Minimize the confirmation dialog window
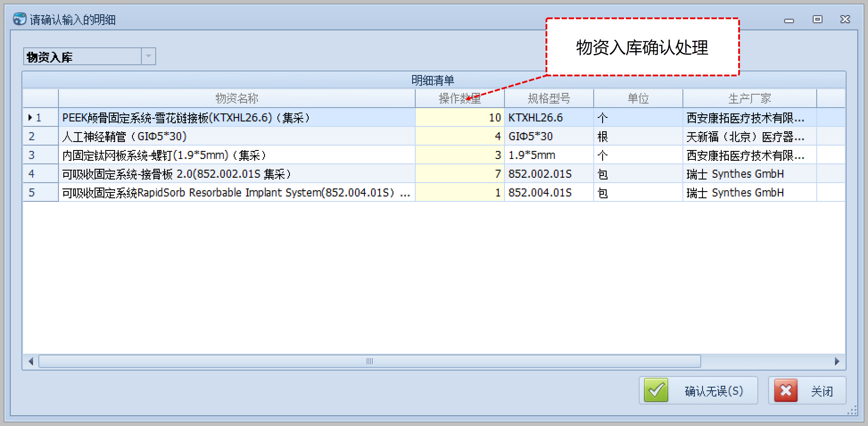Viewport: 868px width, 426px height. coord(789,20)
